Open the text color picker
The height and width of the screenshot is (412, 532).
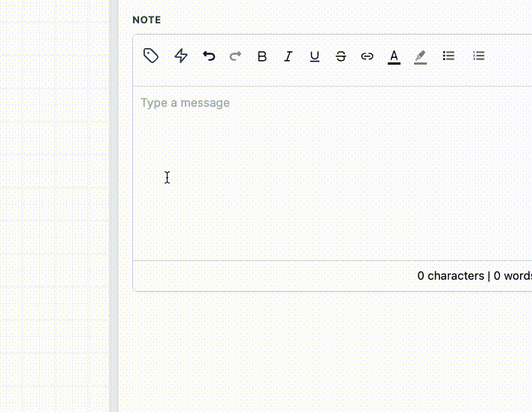394,56
